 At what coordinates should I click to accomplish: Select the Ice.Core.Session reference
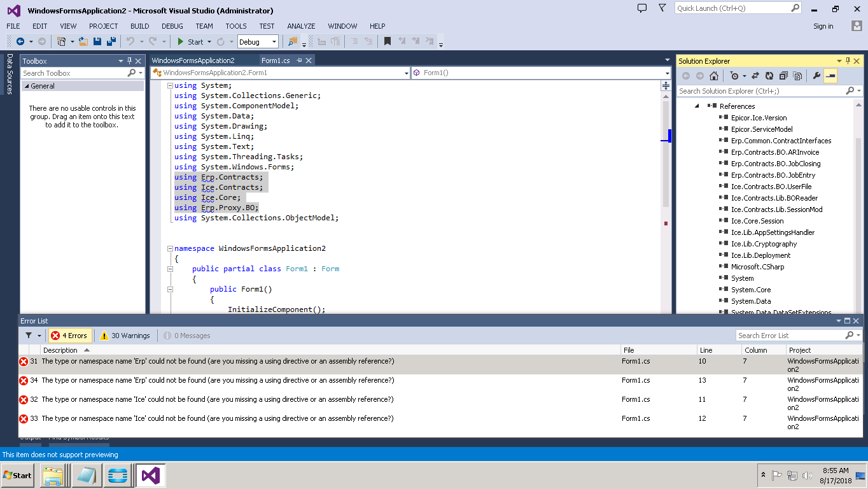tap(757, 221)
